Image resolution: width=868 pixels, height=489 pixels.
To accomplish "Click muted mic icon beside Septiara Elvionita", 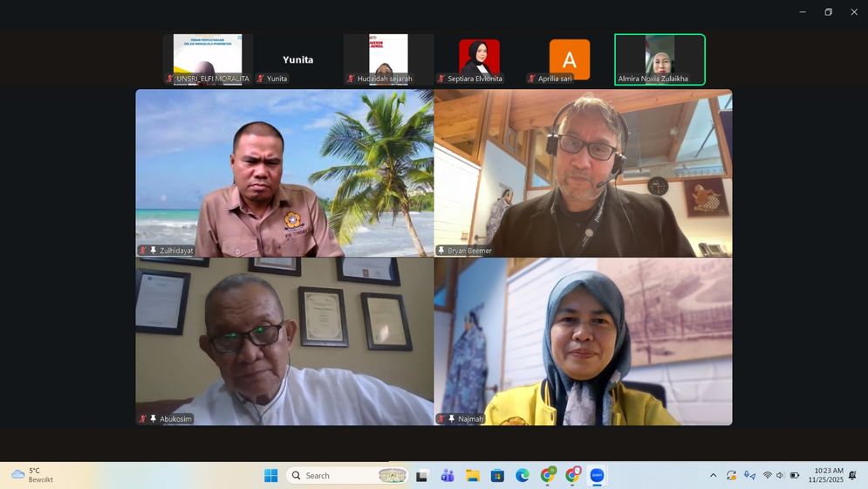I will (x=441, y=79).
